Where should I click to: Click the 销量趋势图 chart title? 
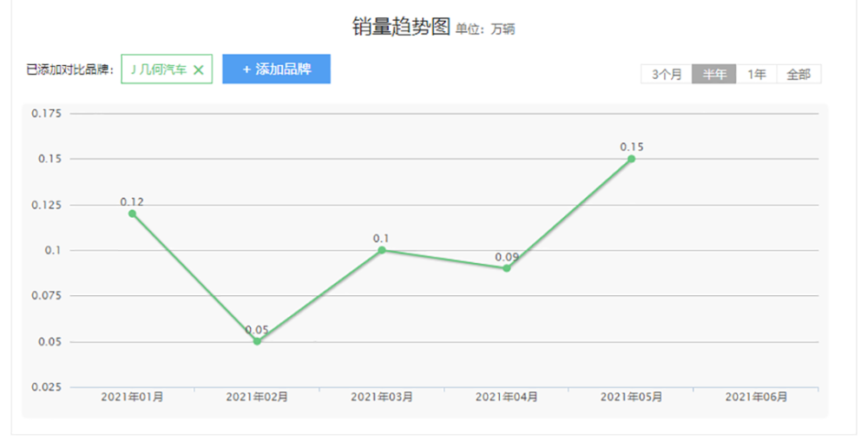tap(401, 26)
